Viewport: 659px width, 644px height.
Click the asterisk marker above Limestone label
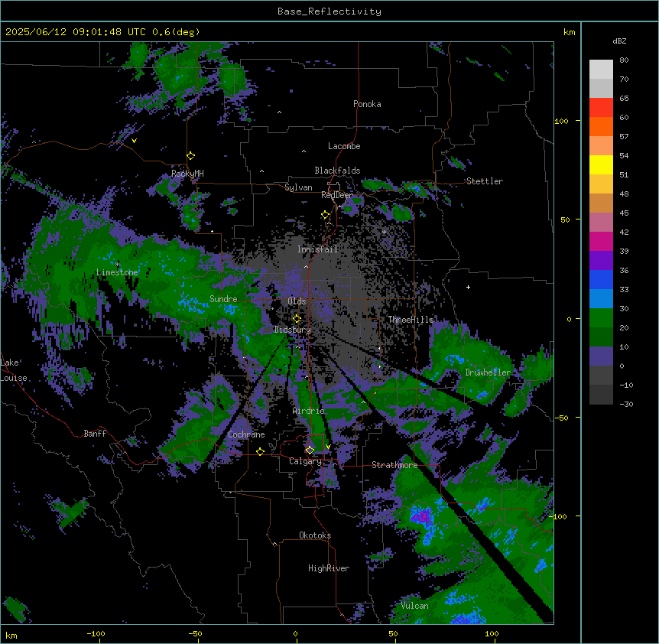tap(118, 265)
